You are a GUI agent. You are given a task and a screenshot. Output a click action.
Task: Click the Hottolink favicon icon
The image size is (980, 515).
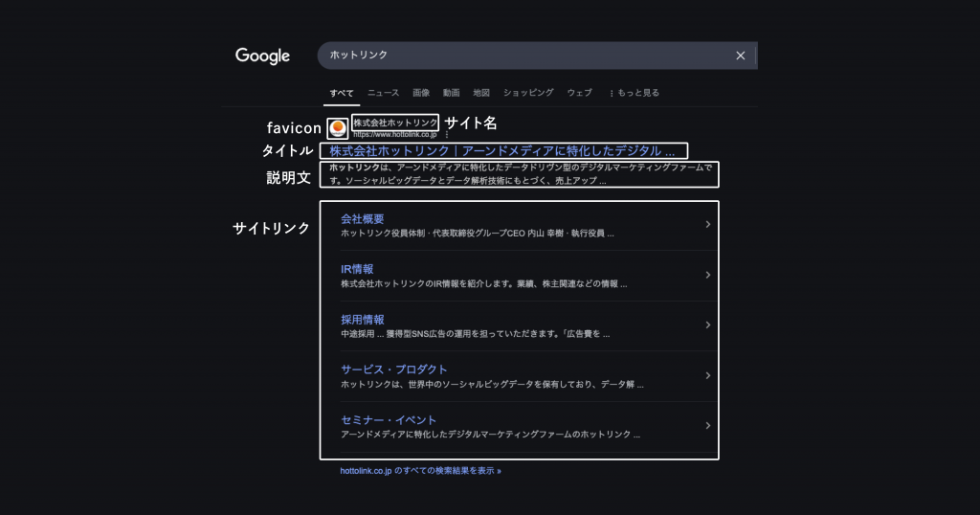338,128
